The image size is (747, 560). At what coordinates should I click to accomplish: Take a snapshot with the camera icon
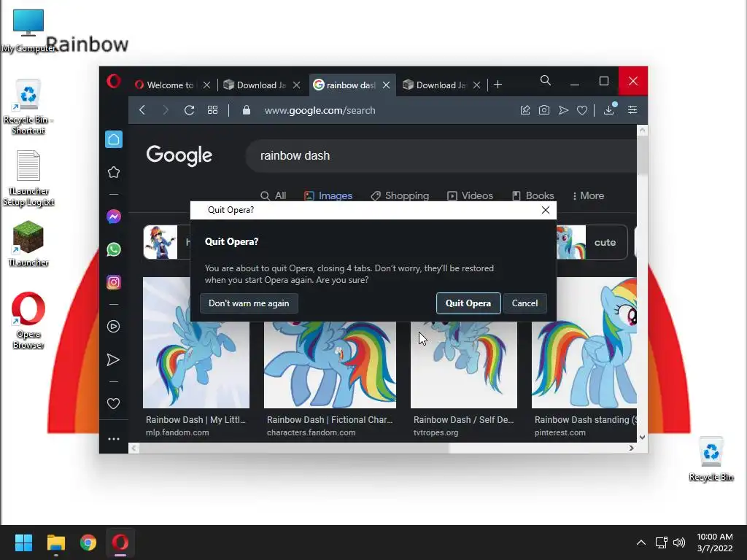544,110
